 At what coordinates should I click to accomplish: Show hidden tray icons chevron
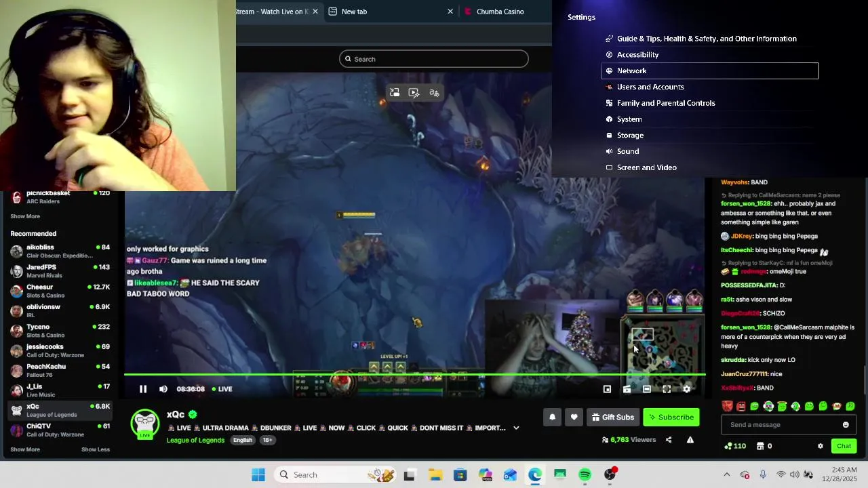(x=727, y=475)
